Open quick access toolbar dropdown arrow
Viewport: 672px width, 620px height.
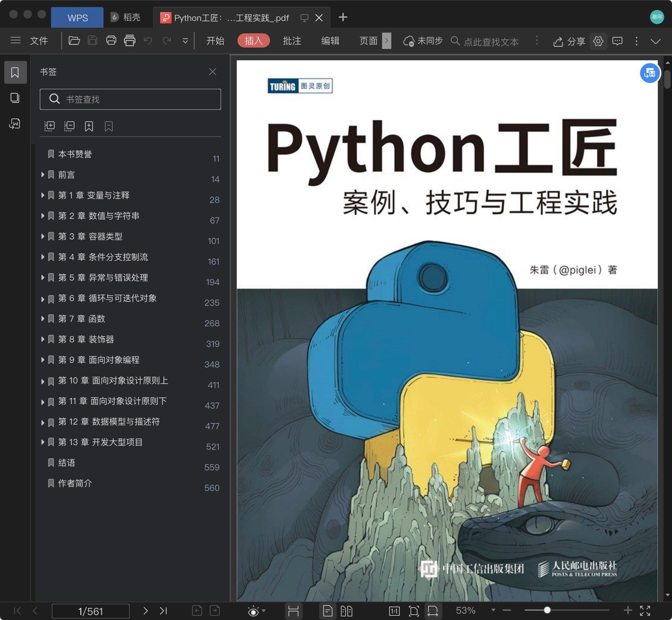tap(185, 41)
